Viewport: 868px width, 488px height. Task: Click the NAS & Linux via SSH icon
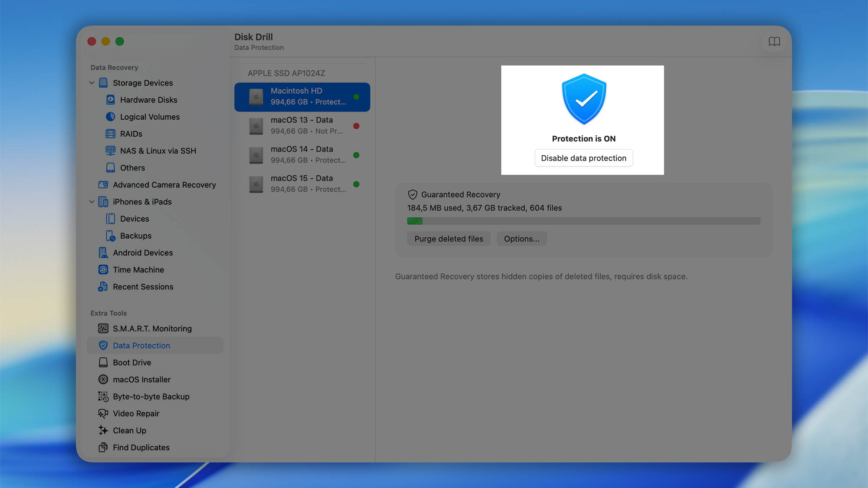click(110, 151)
